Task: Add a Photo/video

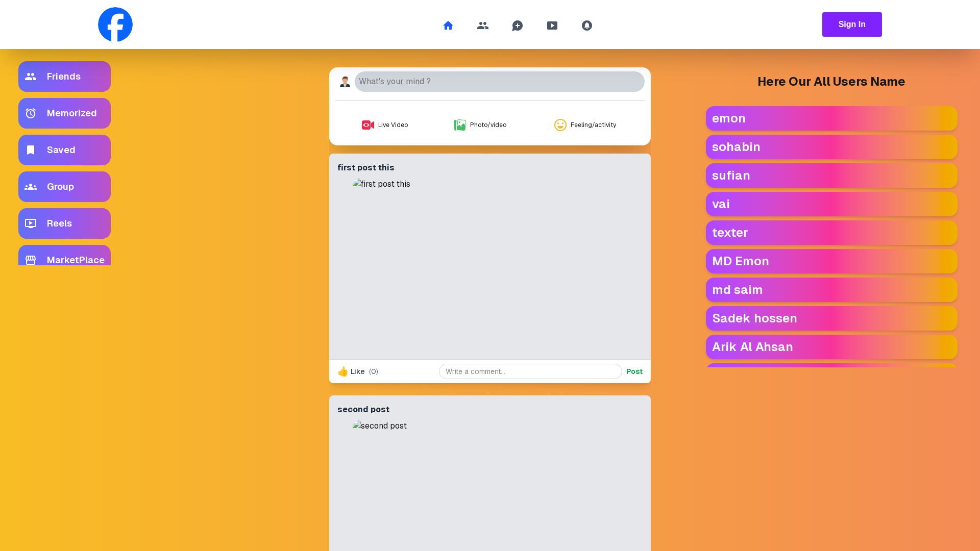Action: coord(480,125)
